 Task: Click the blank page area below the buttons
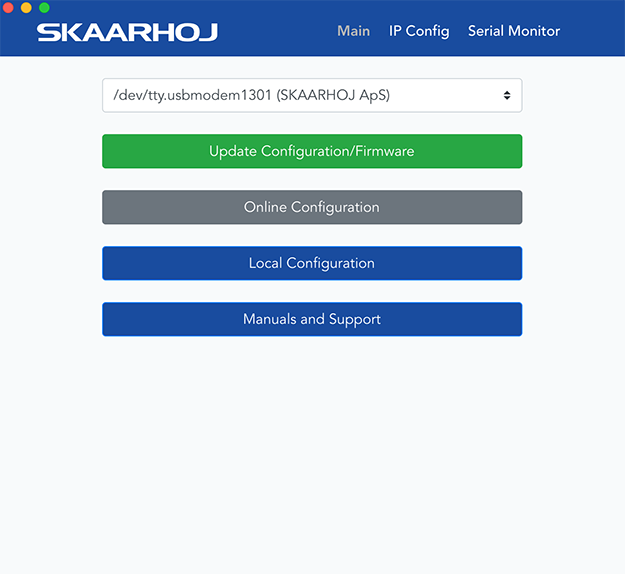click(x=311, y=450)
